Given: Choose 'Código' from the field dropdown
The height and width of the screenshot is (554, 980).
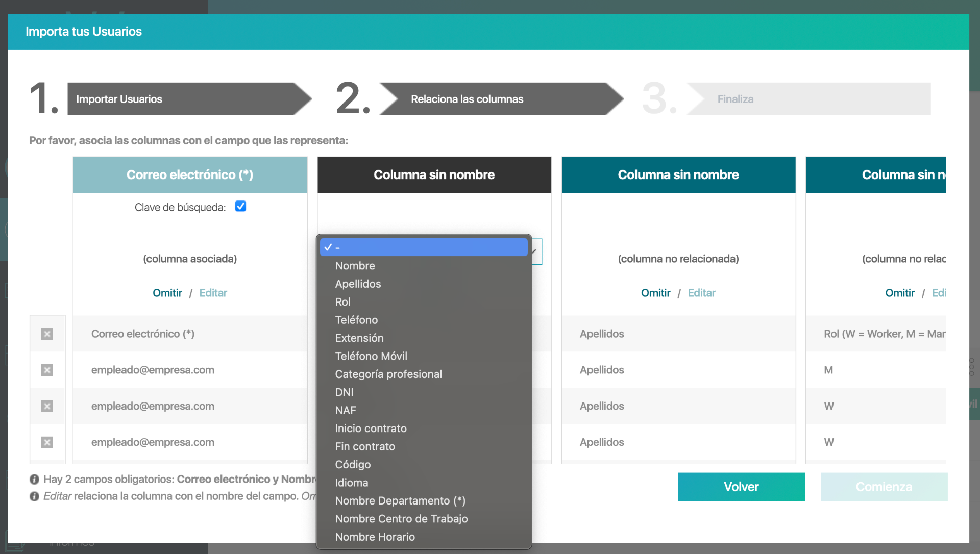Looking at the screenshot, I should coord(424,465).
